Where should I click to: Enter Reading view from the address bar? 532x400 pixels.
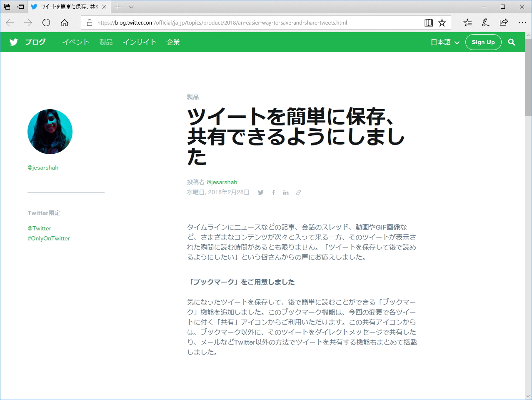(x=428, y=22)
